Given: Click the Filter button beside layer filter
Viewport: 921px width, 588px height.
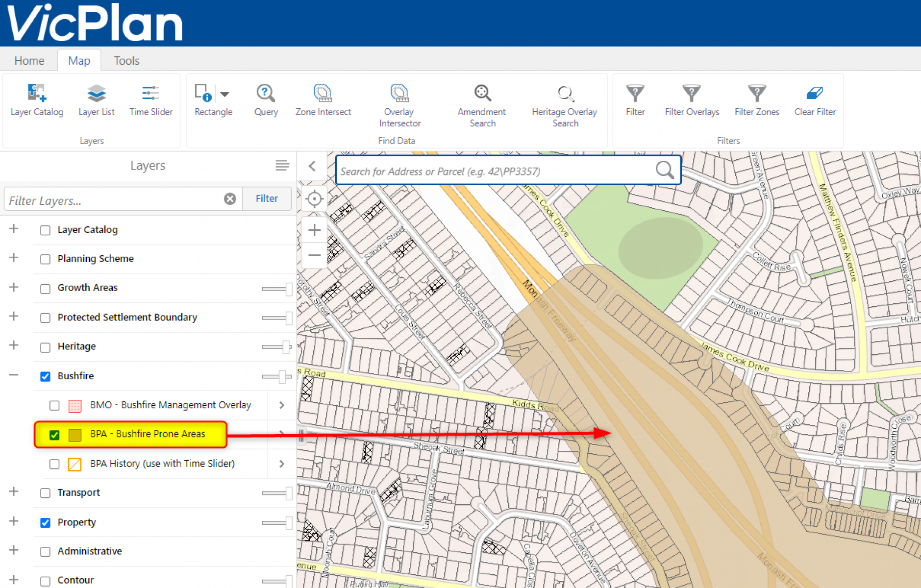Looking at the screenshot, I should coord(267,198).
